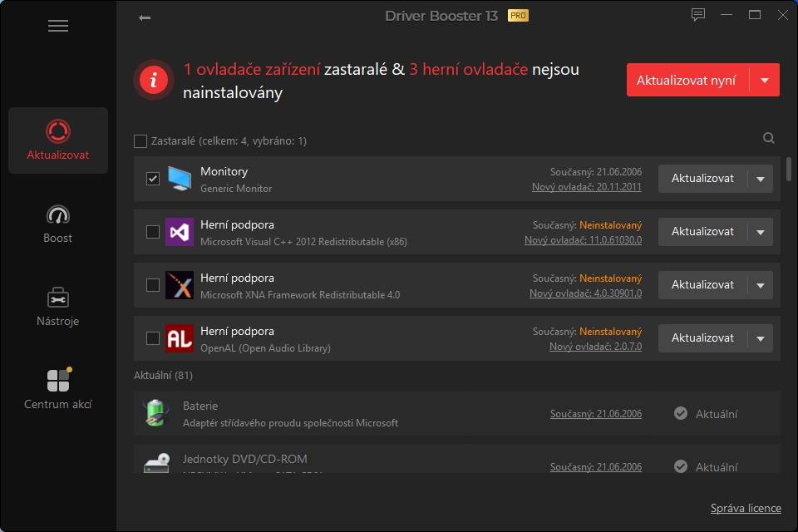Open Centrum akcí in the sidebar
798x532 pixels.
(58, 390)
